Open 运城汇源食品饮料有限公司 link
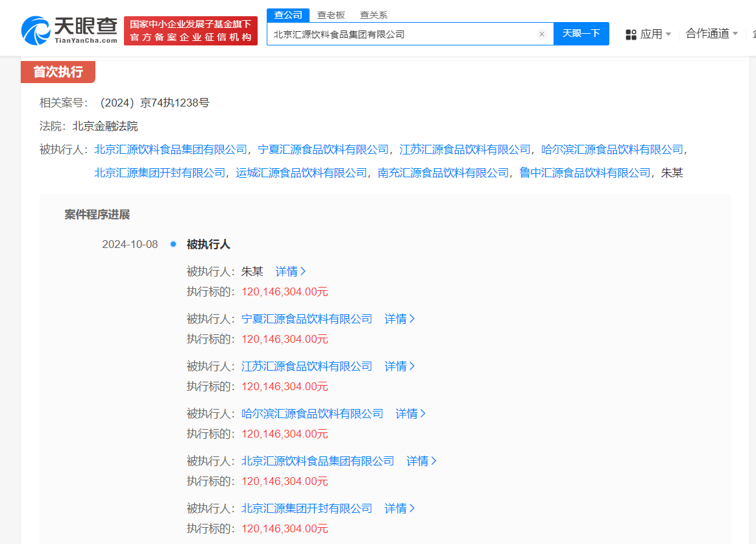 click(x=301, y=173)
